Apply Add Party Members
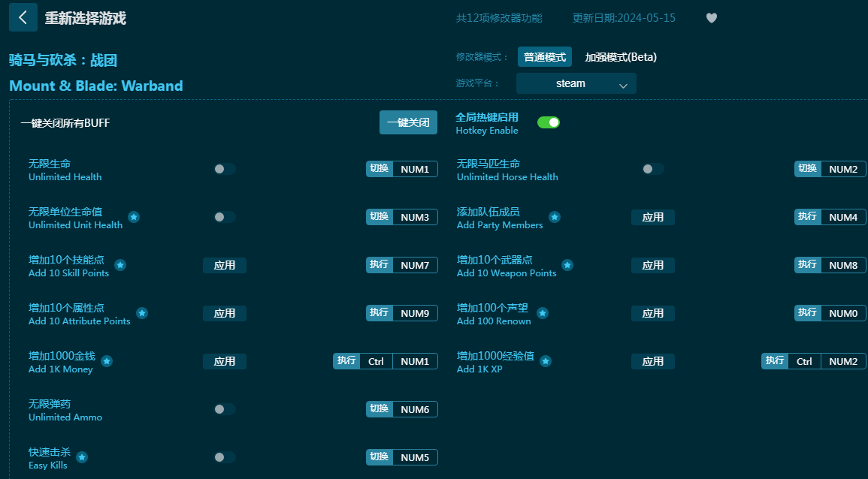This screenshot has width=868, height=479. 653,218
